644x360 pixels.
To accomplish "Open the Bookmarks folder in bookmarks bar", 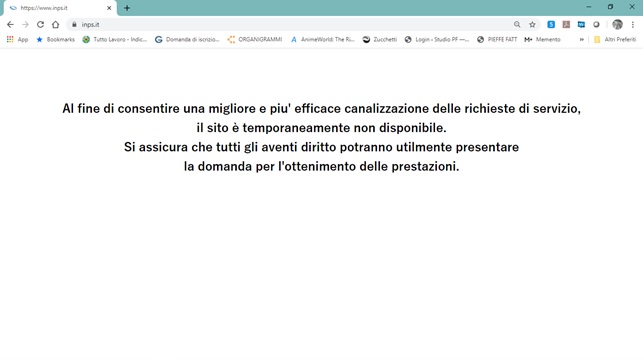I will tap(55, 39).
